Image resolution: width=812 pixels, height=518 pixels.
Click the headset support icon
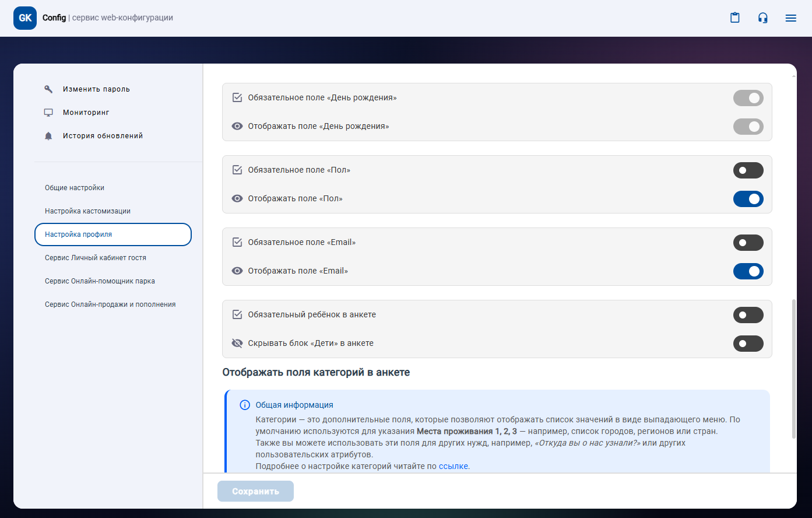coord(762,18)
